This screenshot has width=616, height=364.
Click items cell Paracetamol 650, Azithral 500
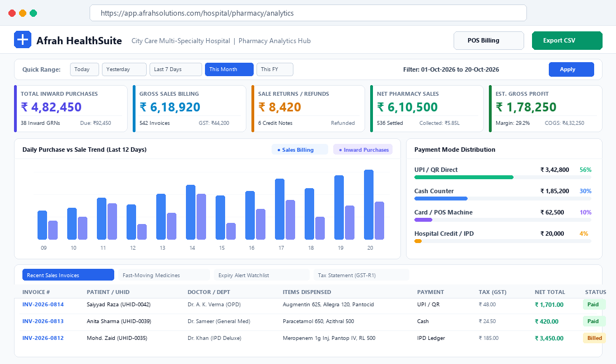click(x=318, y=321)
